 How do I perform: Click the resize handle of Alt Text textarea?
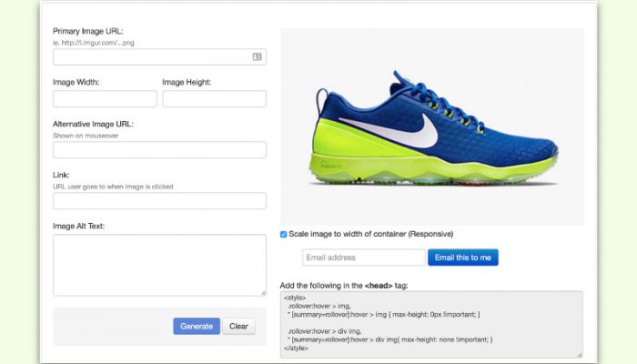pyautogui.click(x=263, y=293)
